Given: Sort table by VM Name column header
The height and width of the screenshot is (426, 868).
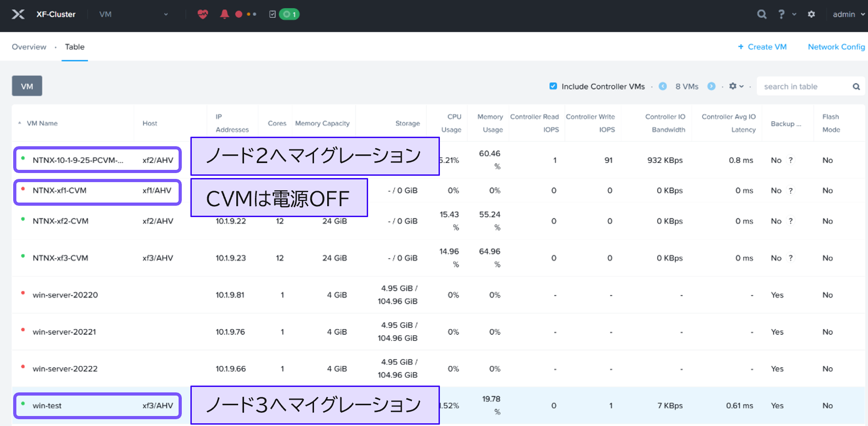Looking at the screenshot, I should click(x=42, y=123).
